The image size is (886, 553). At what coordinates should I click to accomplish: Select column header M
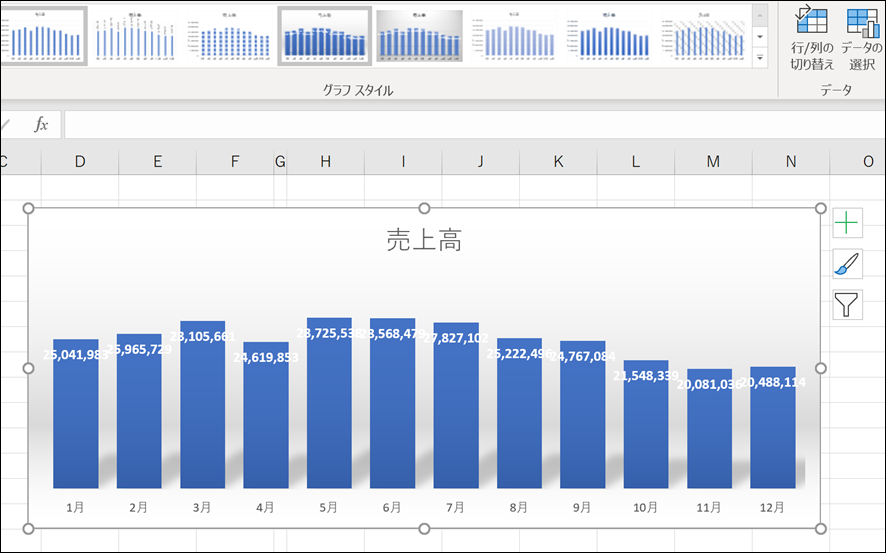point(713,162)
